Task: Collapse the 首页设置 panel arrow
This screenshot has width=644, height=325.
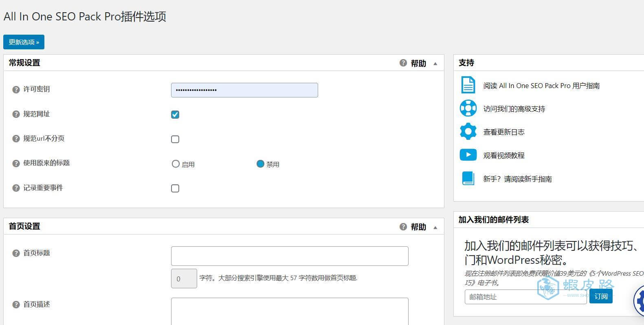Action: click(435, 228)
